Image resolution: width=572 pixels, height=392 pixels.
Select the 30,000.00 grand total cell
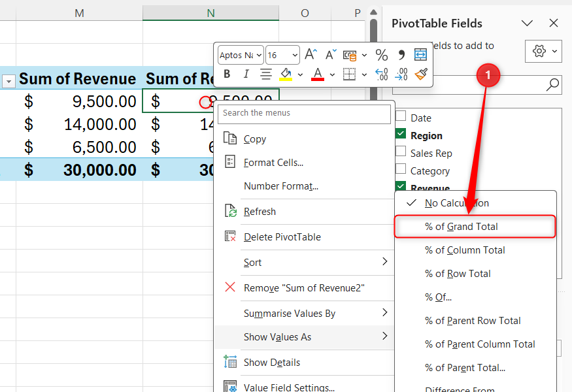pos(79,170)
